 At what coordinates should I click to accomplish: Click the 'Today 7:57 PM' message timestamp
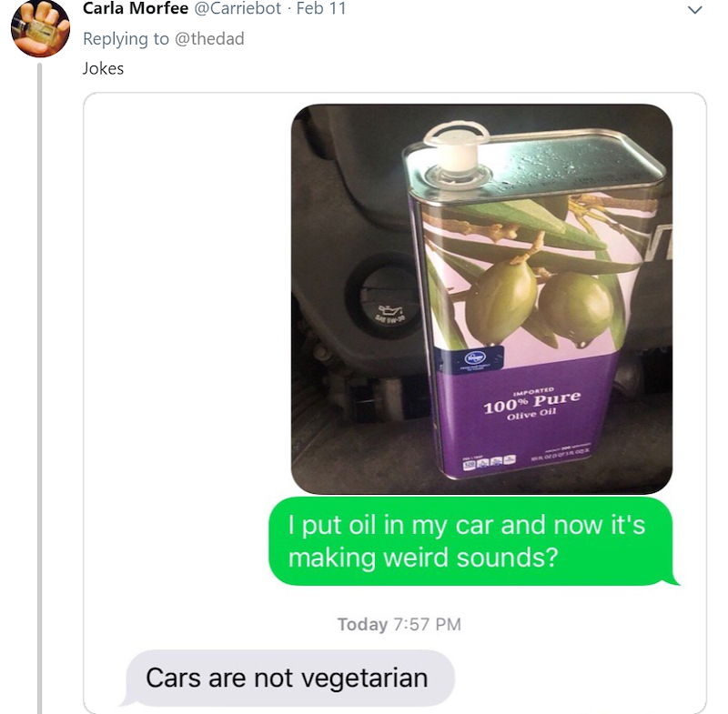399,625
